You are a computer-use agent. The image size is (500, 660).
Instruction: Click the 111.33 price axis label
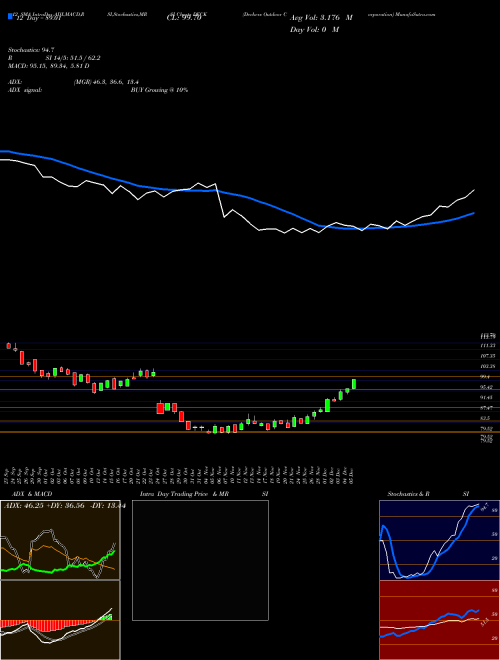coord(487,345)
